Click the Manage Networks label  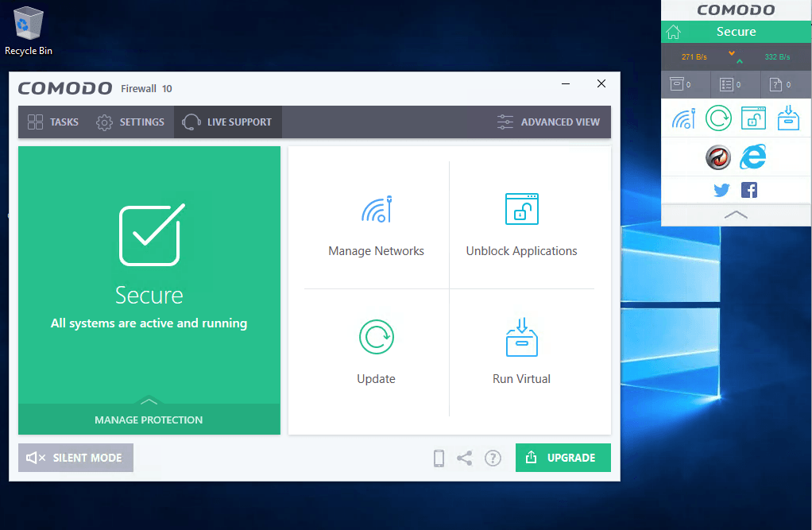click(x=377, y=251)
